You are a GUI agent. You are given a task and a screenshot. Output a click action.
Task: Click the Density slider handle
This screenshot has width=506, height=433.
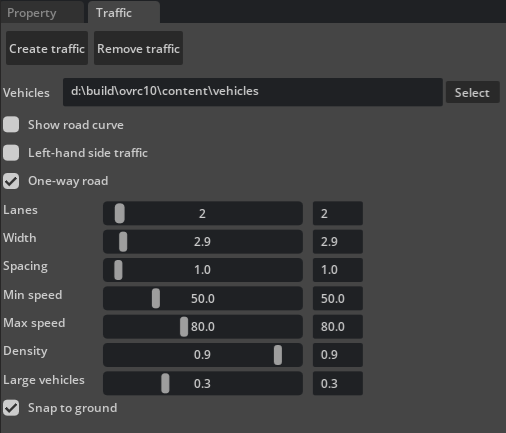click(x=278, y=355)
